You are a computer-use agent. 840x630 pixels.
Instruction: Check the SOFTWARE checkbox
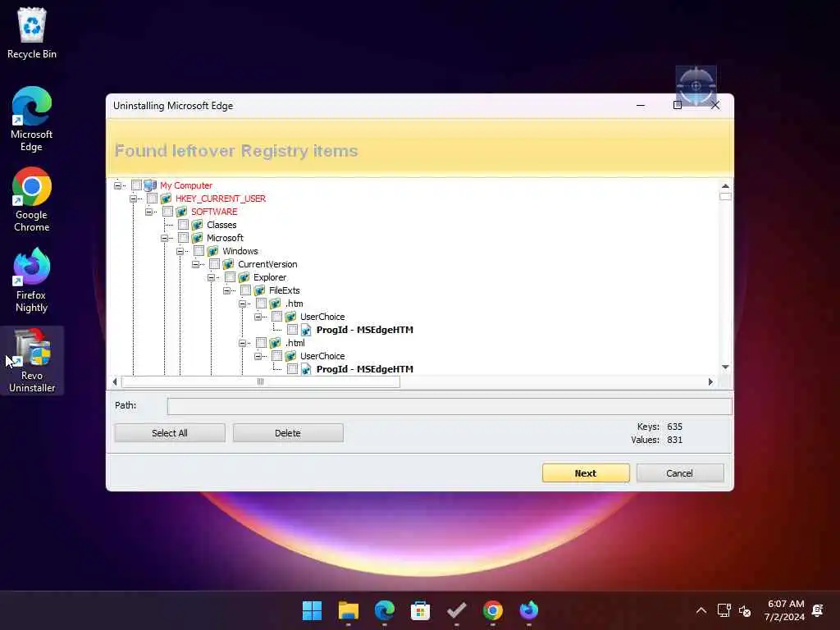pos(167,212)
